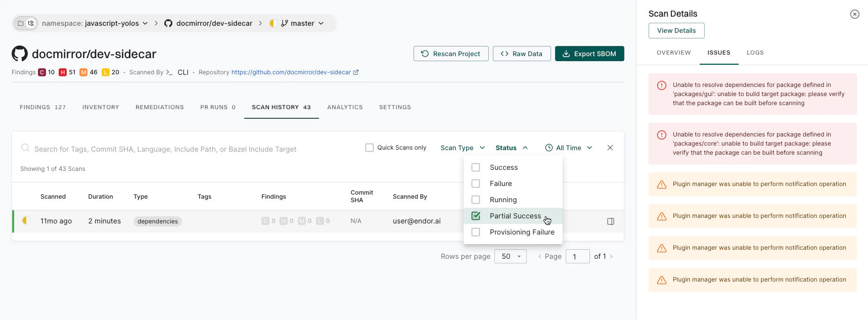The width and height of the screenshot is (868, 320).
Task: Switch to the Settings tab
Action: tap(395, 107)
